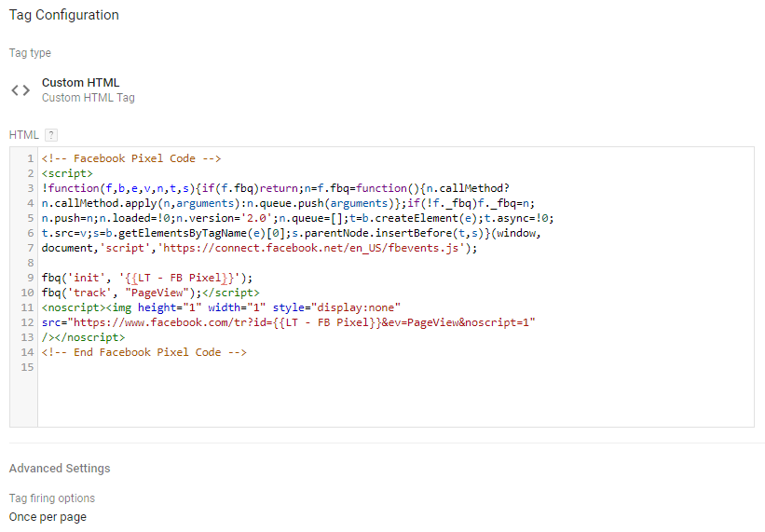Click the Custom HTML code brackets icon
This screenshot has height=532, width=765.
coord(20,90)
